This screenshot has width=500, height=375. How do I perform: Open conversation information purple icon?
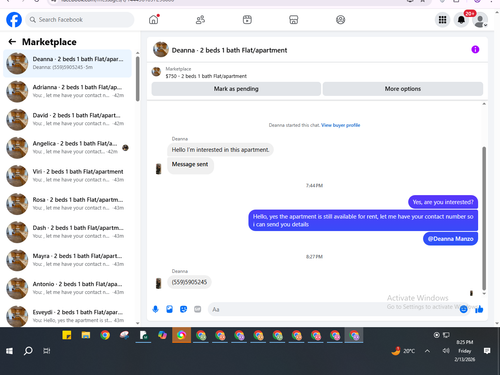pos(475,50)
